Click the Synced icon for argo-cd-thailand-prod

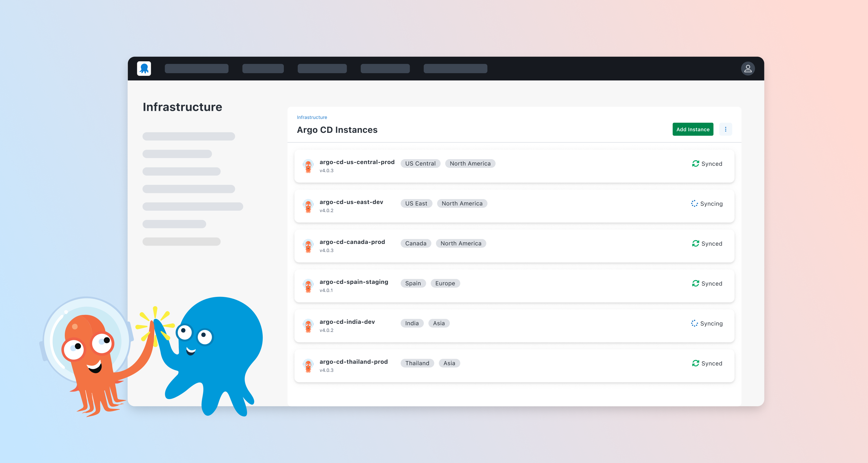[x=695, y=363]
